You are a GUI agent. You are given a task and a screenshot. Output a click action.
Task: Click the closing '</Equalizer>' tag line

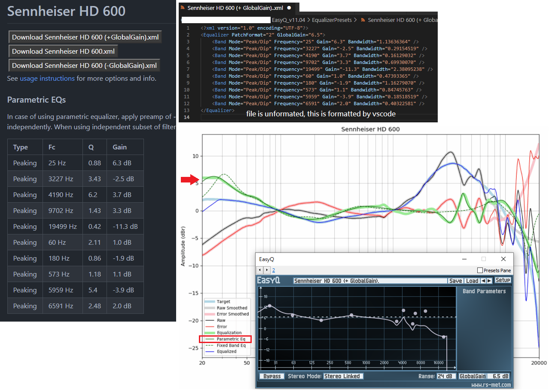pyautogui.click(x=217, y=110)
